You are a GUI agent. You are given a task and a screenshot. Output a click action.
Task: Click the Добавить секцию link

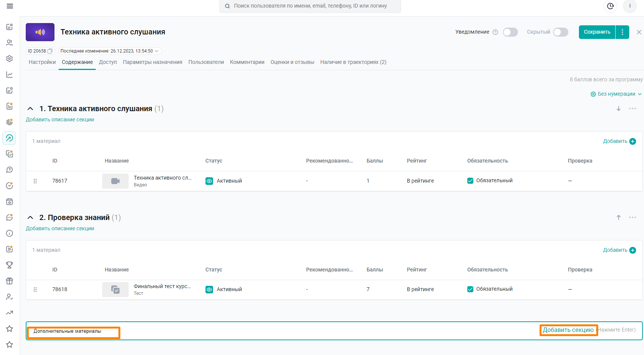click(568, 330)
